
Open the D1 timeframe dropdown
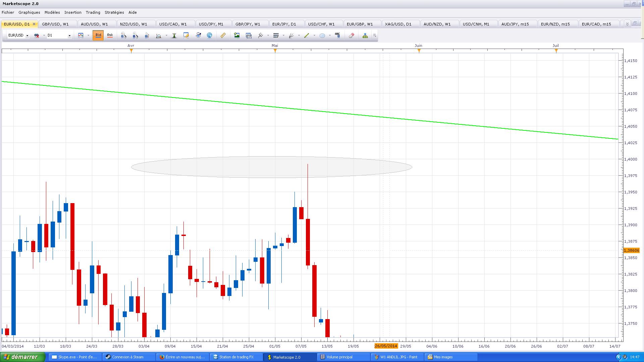pos(69,36)
